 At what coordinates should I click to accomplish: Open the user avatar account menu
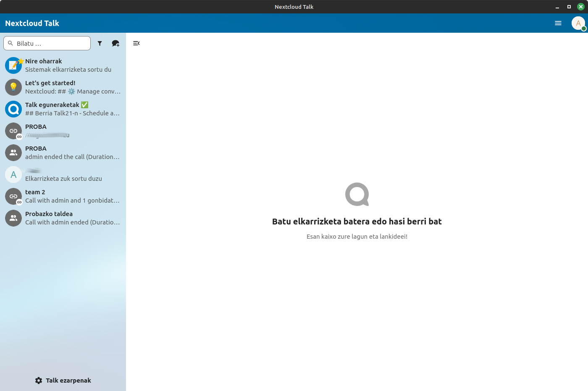coord(578,23)
